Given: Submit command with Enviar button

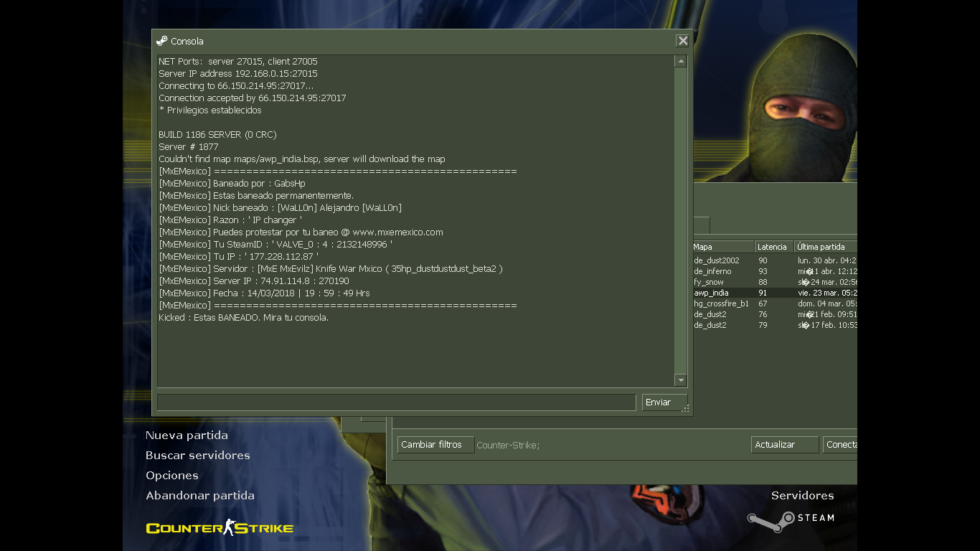Looking at the screenshot, I should (664, 402).
